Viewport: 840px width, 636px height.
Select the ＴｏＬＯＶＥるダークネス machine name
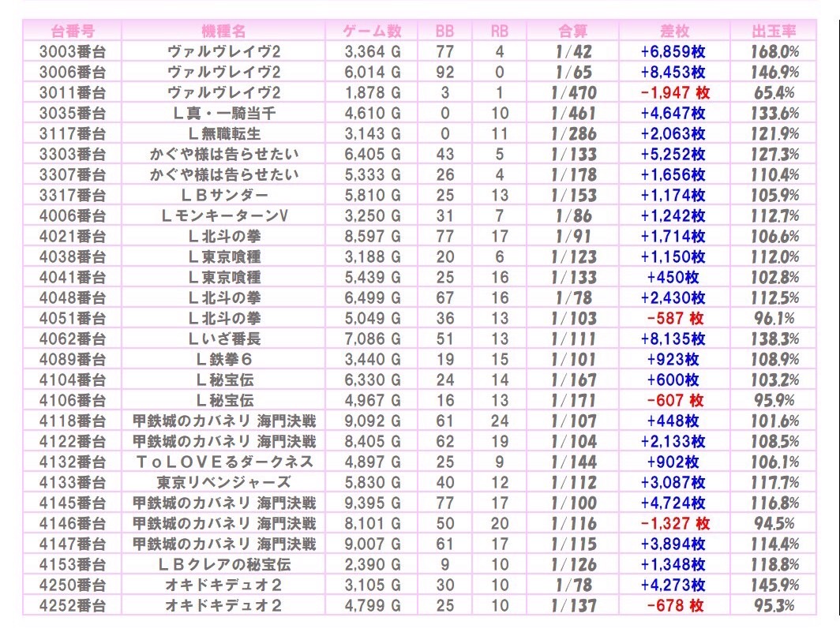tap(223, 462)
